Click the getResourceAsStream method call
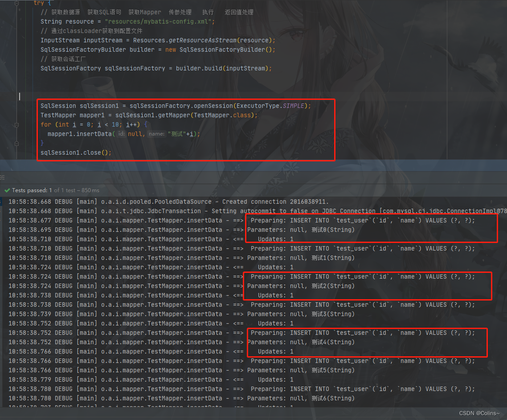The image size is (507, 420). pyautogui.click(x=202, y=41)
